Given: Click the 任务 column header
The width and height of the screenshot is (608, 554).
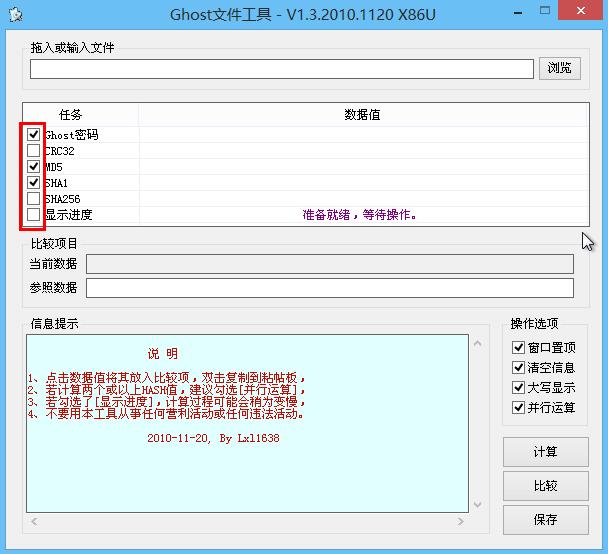Looking at the screenshot, I should tap(81, 115).
